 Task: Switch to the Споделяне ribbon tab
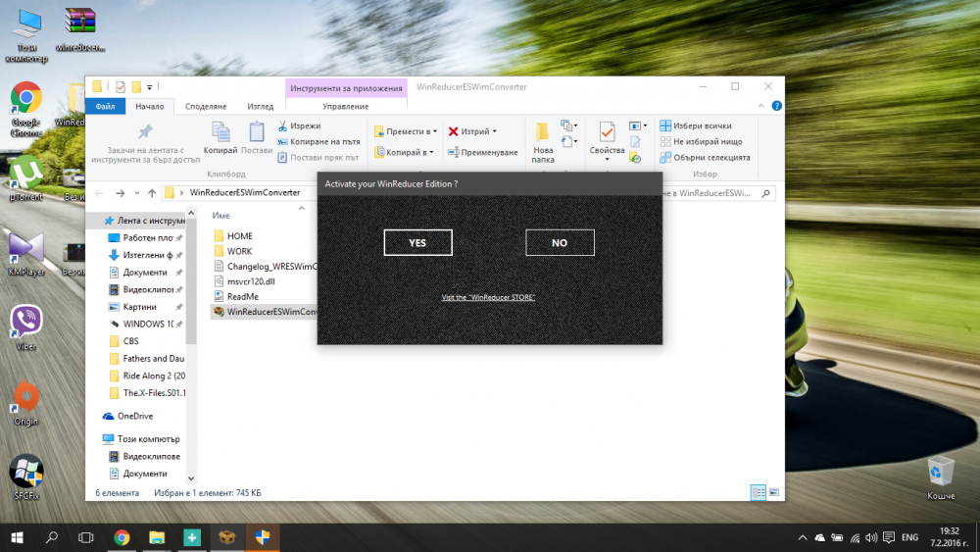pos(206,106)
